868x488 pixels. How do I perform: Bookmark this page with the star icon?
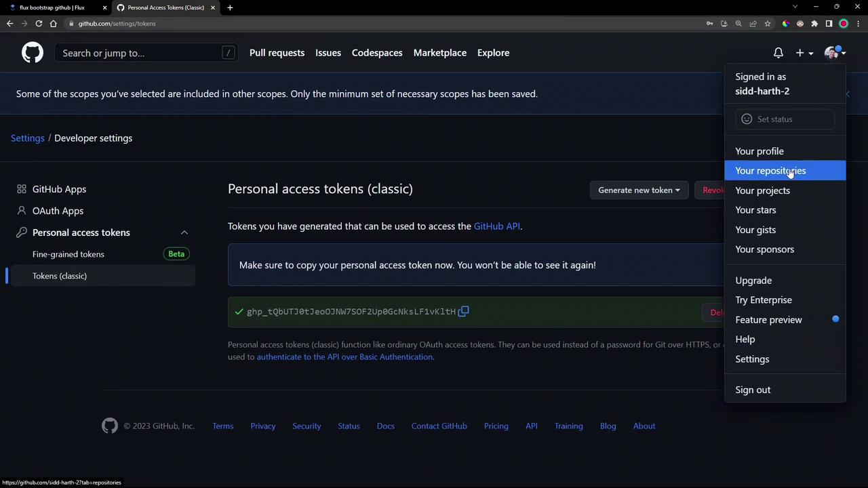[768, 24]
